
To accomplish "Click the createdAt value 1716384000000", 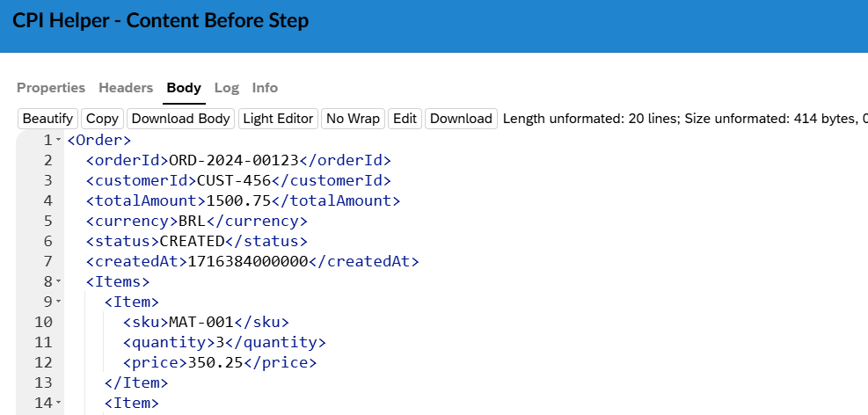I will pyautogui.click(x=247, y=261).
